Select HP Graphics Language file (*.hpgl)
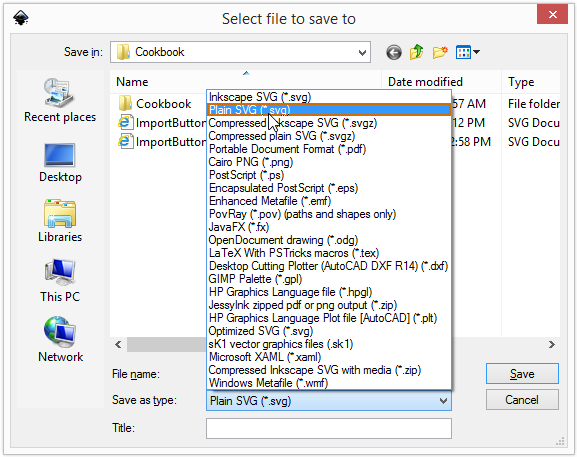The image size is (577, 457). click(x=329, y=292)
